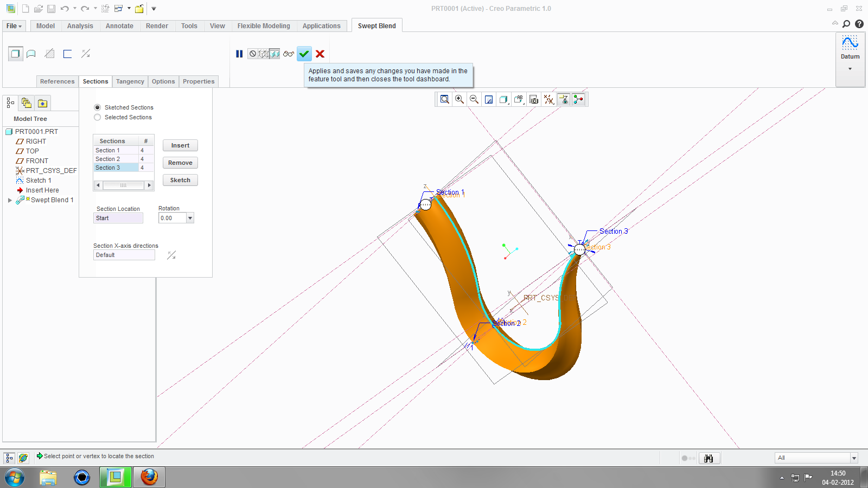Click the Repaint screen icon
868x488 pixels.
[489, 99]
